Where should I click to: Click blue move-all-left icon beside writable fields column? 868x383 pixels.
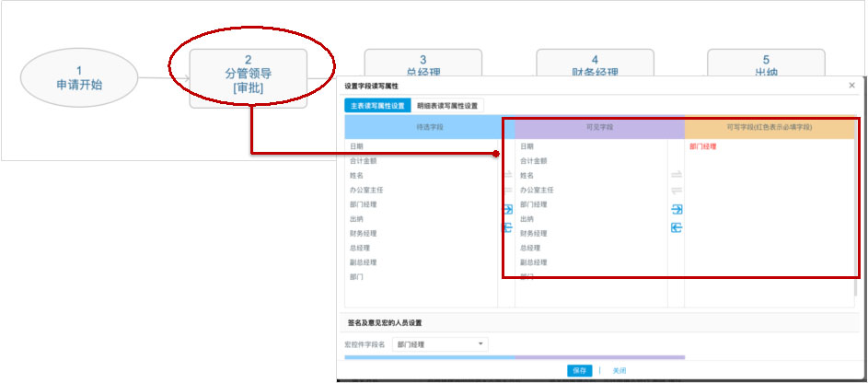pos(677,227)
